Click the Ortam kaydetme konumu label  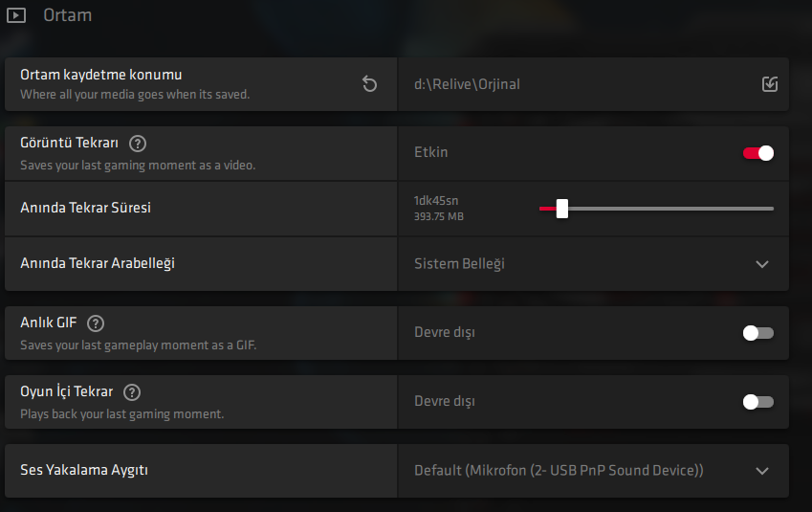[101, 75]
